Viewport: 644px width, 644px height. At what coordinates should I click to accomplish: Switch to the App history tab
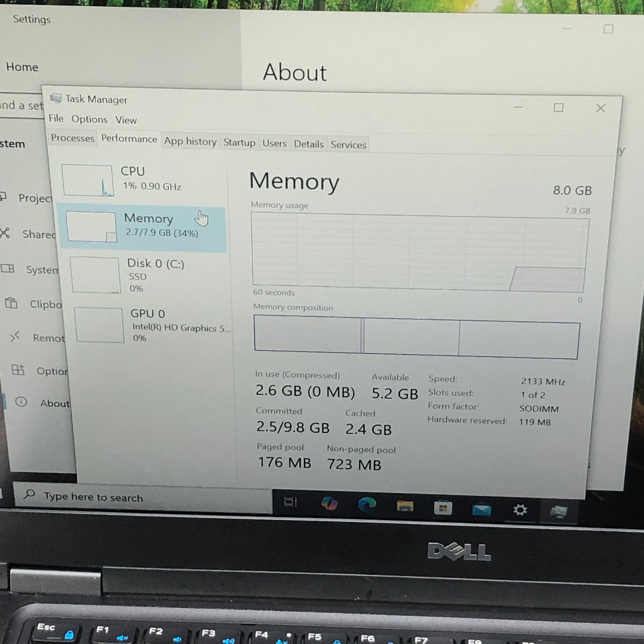(x=190, y=141)
